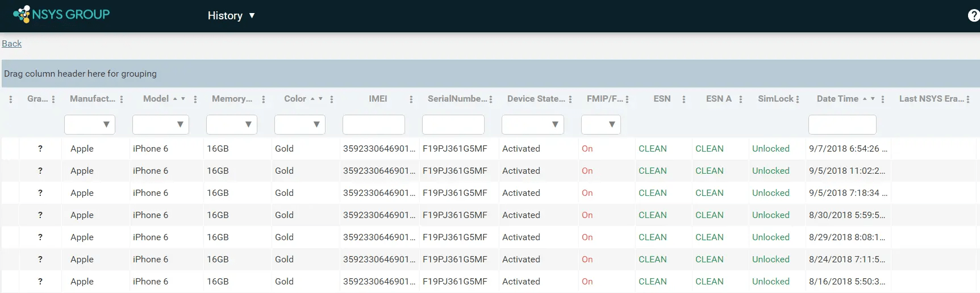Open the IMEI column options menu
The image size is (980, 293).
pos(411,99)
